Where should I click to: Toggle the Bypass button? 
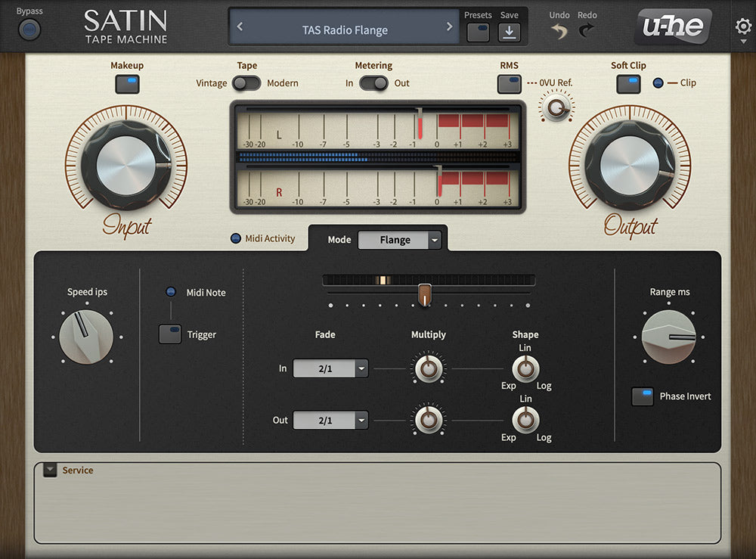(29, 30)
